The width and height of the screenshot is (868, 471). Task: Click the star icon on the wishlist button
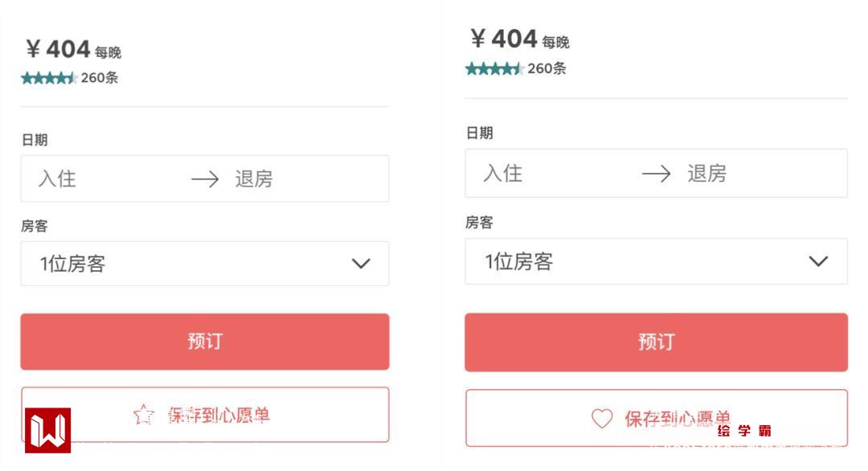click(x=143, y=415)
